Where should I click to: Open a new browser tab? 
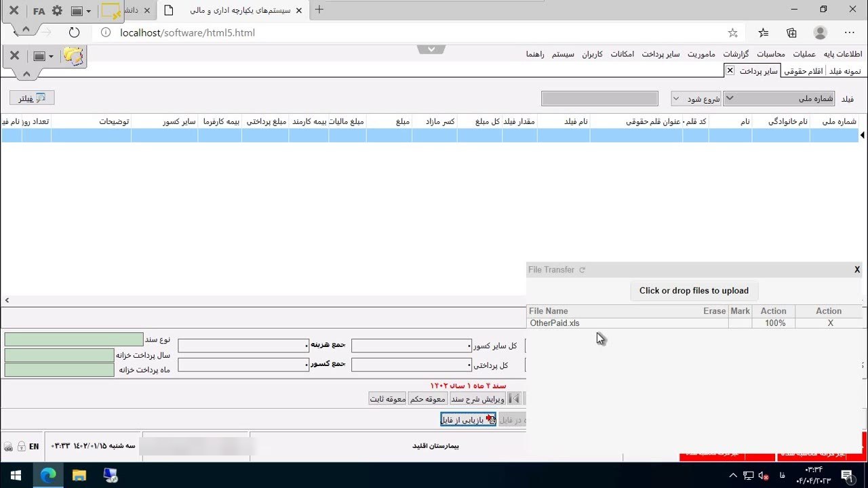pos(319,9)
